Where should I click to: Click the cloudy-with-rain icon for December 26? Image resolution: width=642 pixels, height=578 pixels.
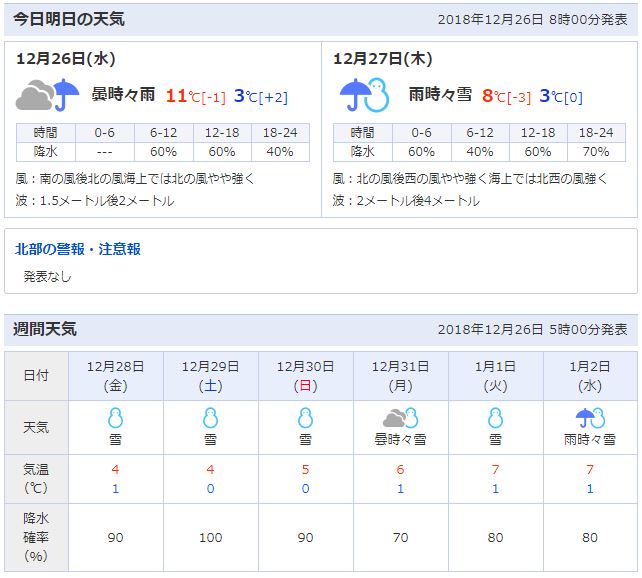click(48, 96)
